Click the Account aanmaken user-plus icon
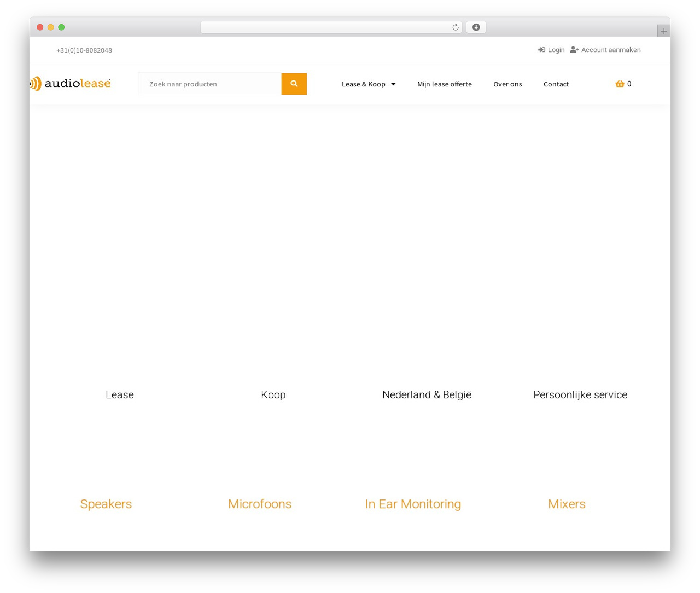The height and width of the screenshot is (593, 700). coord(574,50)
